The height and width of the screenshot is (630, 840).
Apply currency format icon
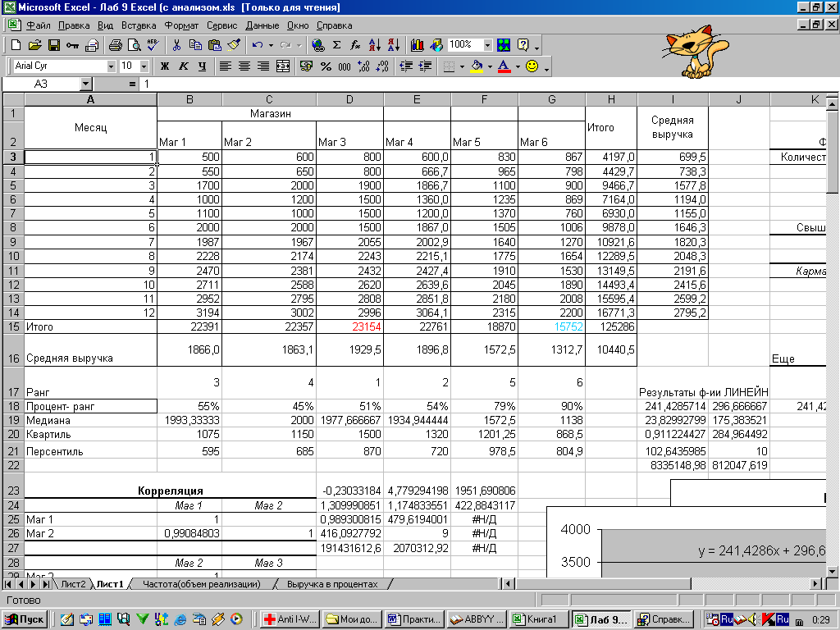(306, 66)
